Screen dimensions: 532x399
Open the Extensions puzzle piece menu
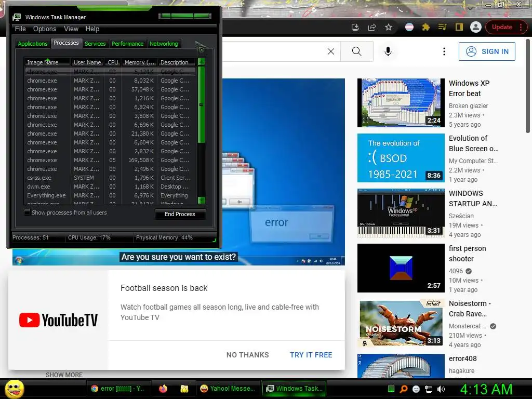(x=426, y=27)
